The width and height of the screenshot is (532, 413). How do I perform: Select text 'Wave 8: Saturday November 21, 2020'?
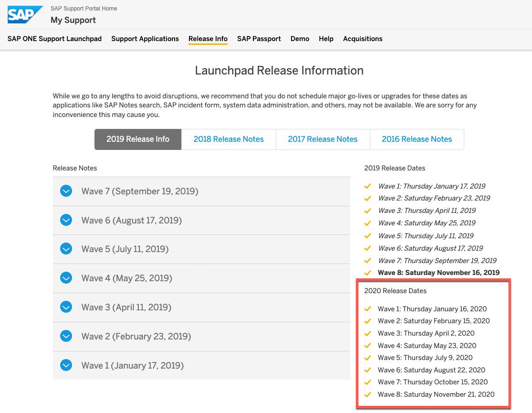436,394
